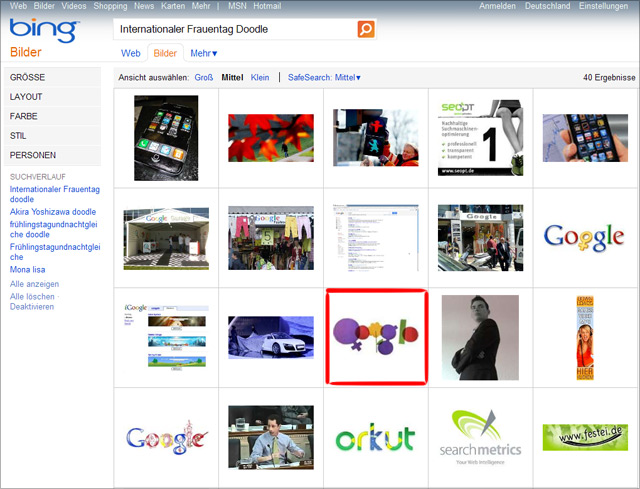Screen dimensions: 640x489
Task: Open the seopt advertisement thumbnail
Action: [480, 138]
